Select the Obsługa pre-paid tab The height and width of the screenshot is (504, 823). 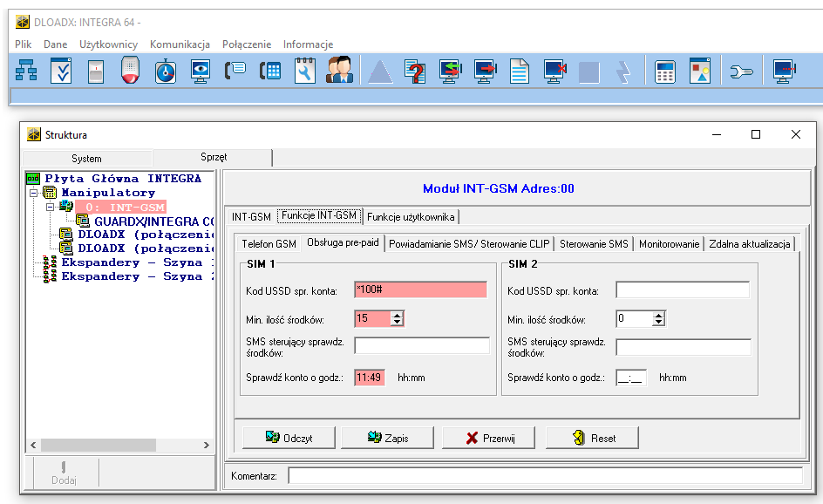[343, 242]
